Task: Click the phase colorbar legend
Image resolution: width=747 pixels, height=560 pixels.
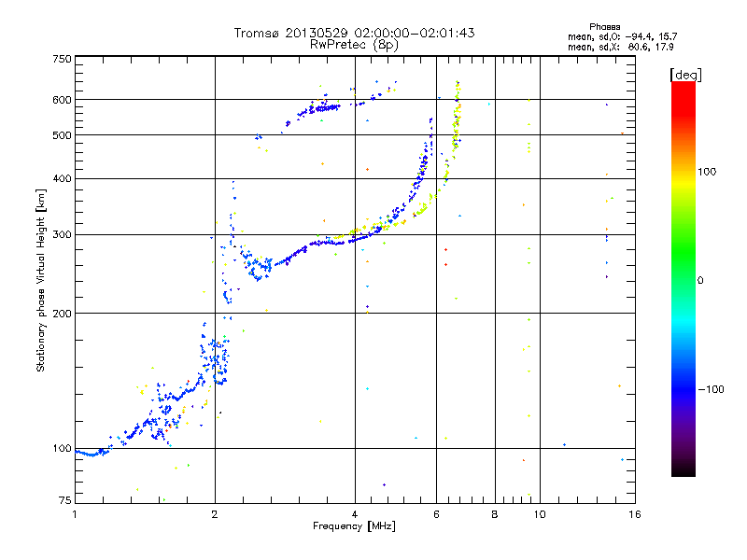Action: tap(684, 278)
